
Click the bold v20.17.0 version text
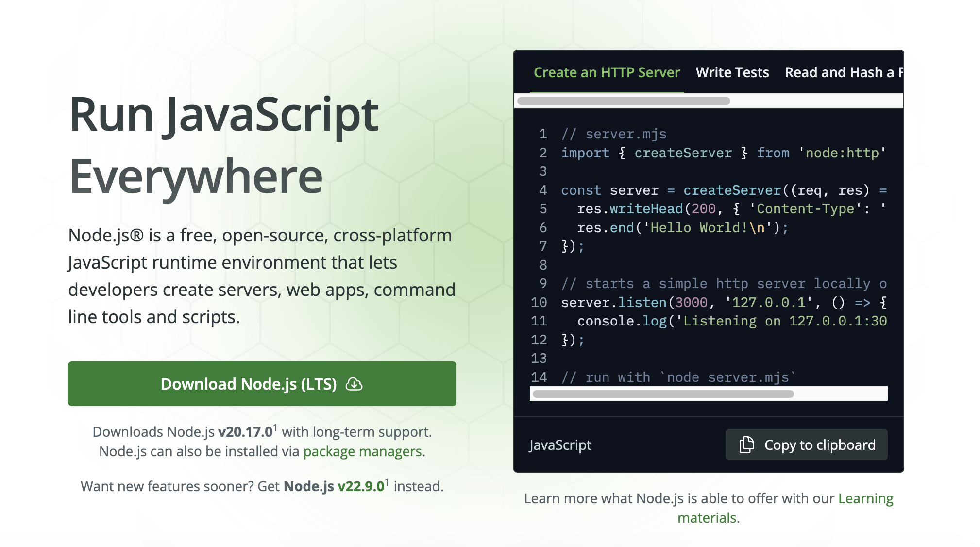coord(245,432)
